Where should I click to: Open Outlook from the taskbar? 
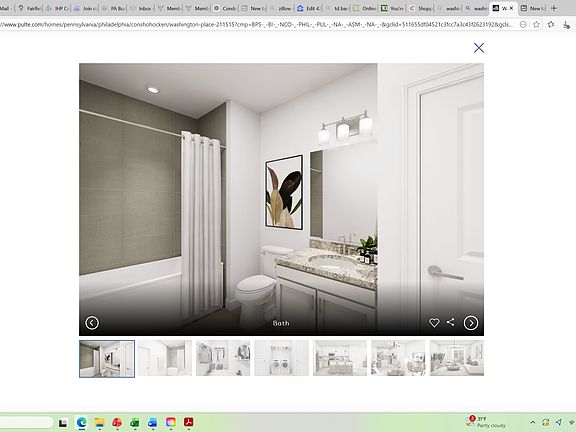tap(152, 422)
